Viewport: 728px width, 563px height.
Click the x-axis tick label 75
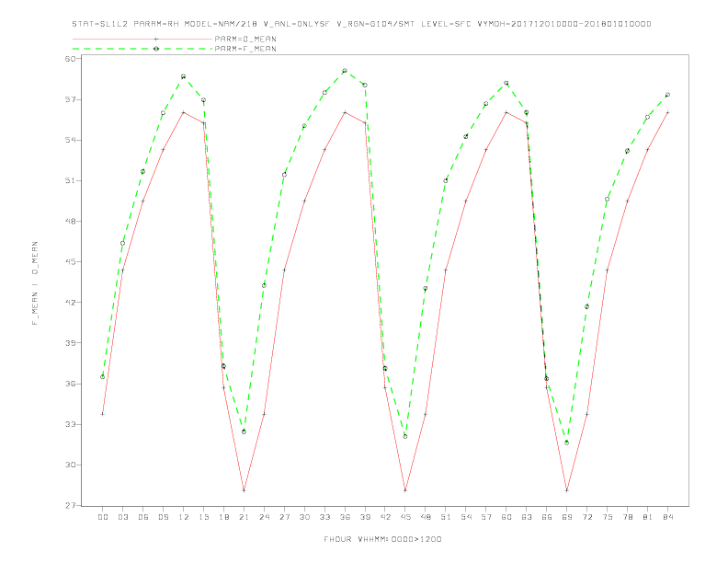point(608,517)
